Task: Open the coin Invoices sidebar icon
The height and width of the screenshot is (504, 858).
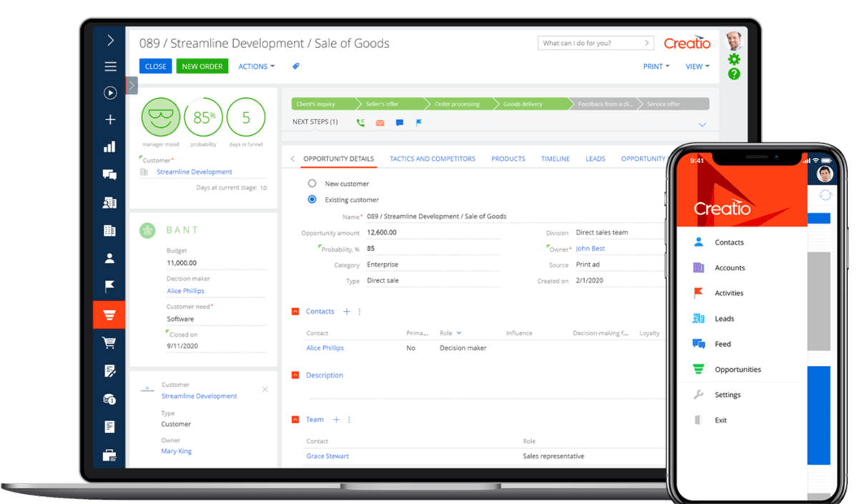Action: point(109,399)
